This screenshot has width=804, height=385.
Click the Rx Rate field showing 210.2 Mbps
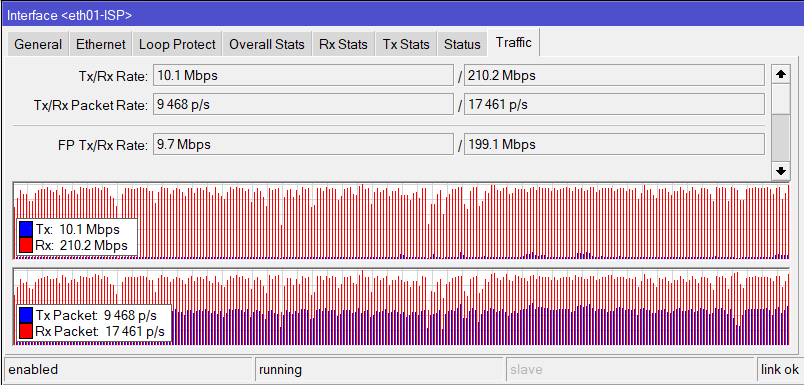(614, 75)
